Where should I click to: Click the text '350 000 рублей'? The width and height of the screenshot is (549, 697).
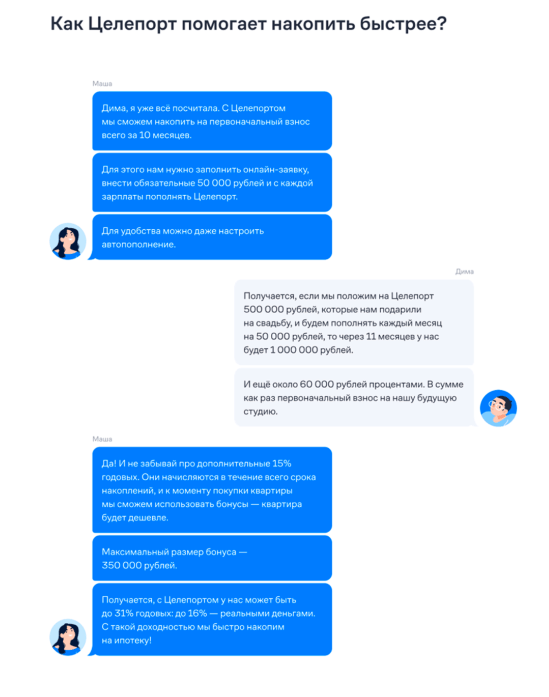coord(139,565)
